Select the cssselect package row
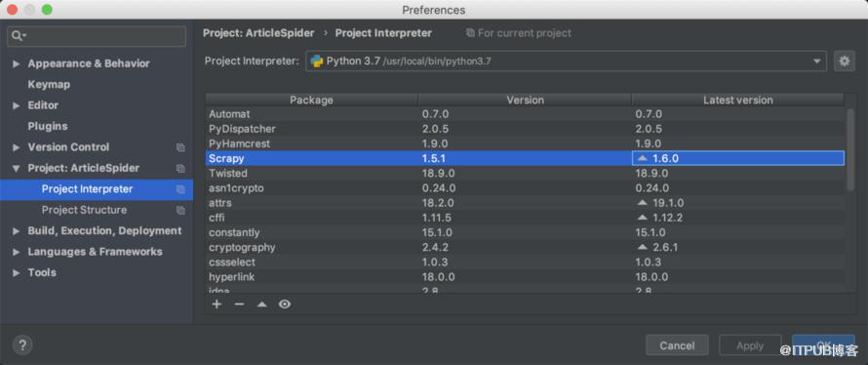This screenshot has height=365, width=868. (x=525, y=262)
